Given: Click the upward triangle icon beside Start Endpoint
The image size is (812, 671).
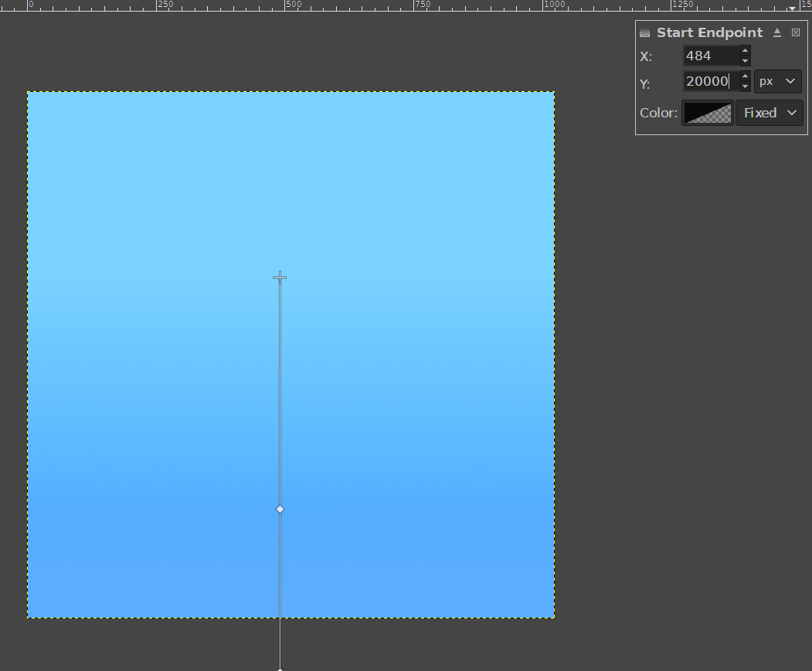Looking at the screenshot, I should pos(777,32).
